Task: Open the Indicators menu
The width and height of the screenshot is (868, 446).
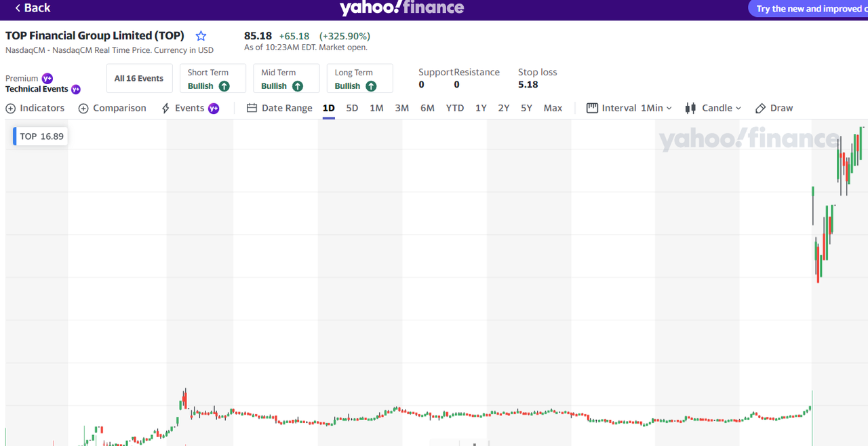Action: [x=35, y=108]
